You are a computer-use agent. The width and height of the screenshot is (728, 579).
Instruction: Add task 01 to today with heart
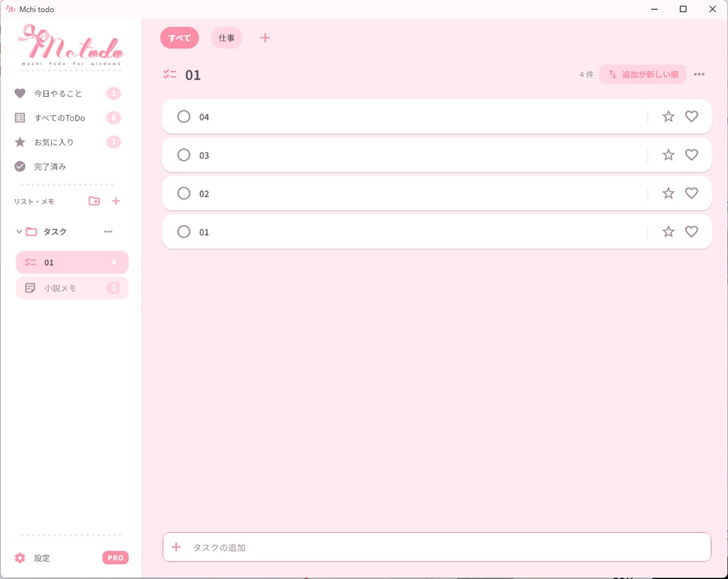click(692, 232)
